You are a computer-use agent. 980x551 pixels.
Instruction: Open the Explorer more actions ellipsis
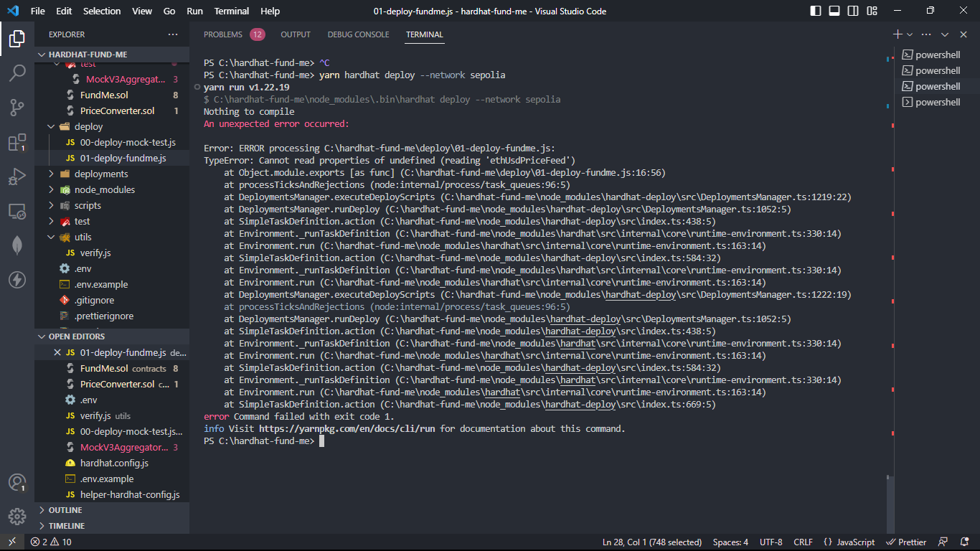coord(173,34)
